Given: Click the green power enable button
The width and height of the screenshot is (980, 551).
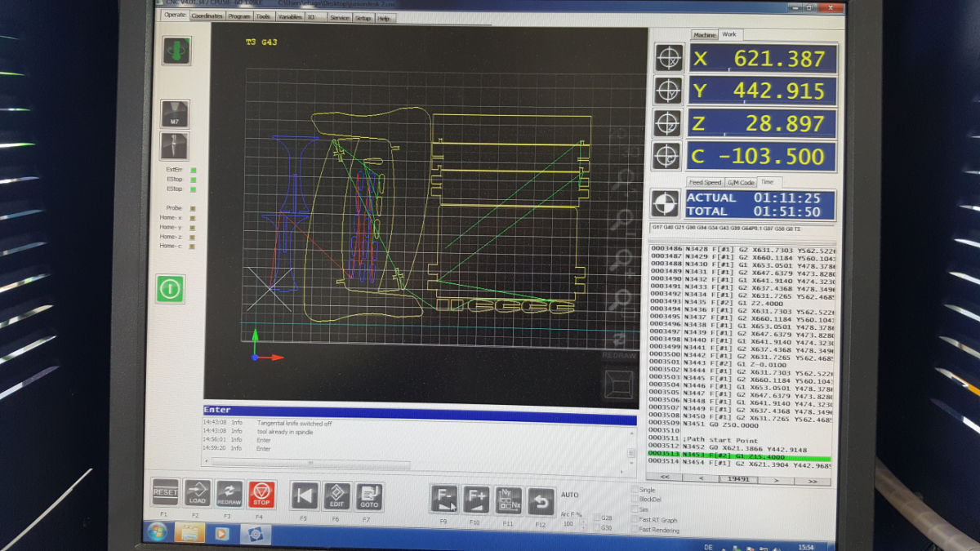Looking at the screenshot, I should click(171, 288).
